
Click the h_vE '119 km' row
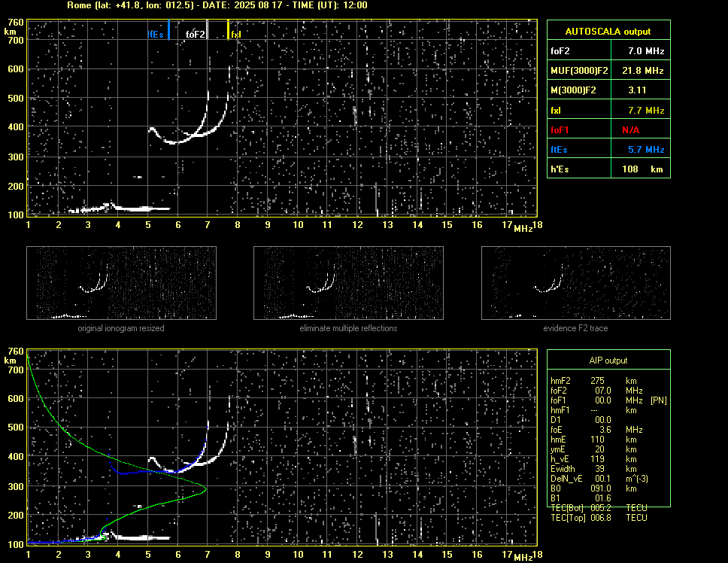[594, 459]
